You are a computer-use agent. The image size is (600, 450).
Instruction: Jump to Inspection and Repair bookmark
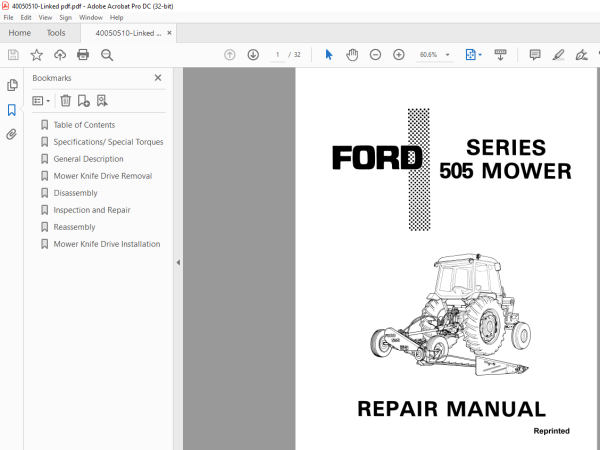click(91, 210)
